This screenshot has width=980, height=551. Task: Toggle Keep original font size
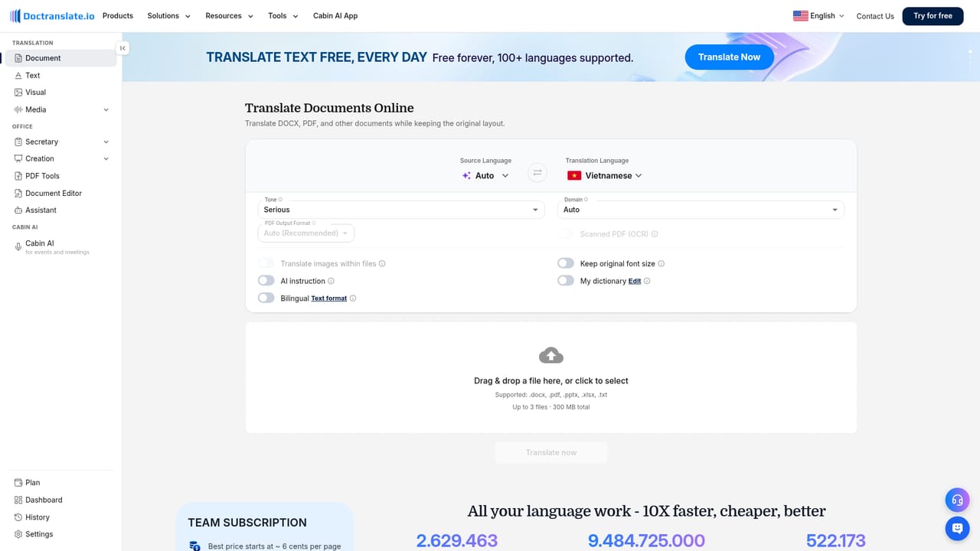566,263
